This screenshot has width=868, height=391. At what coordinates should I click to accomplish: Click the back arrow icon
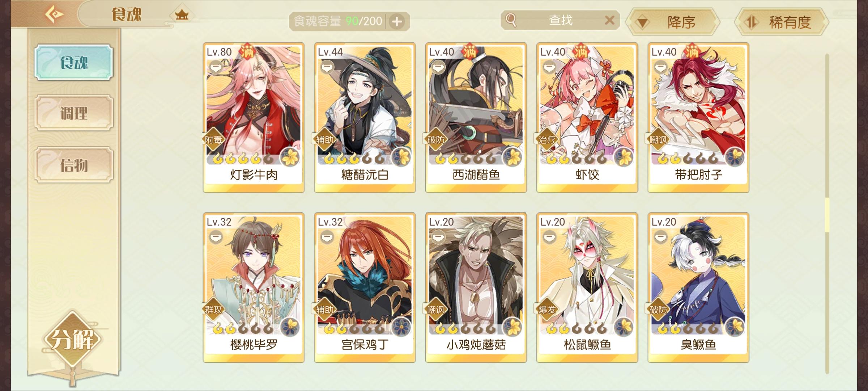54,14
